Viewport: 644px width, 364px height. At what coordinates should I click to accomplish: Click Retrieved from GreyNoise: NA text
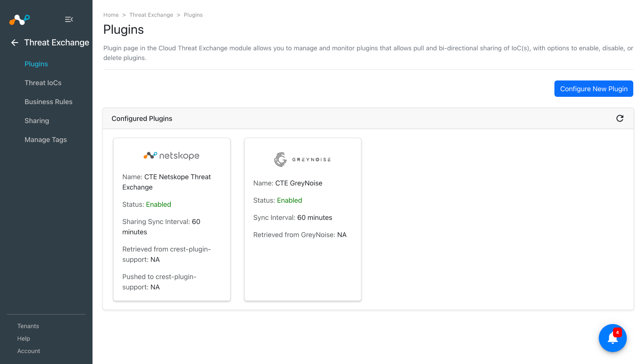point(300,235)
